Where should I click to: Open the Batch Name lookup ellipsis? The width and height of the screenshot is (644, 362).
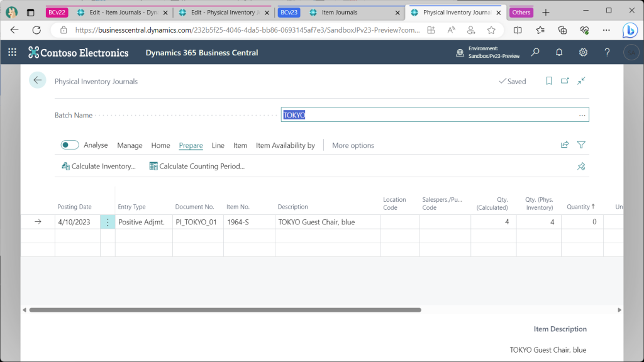582,116
